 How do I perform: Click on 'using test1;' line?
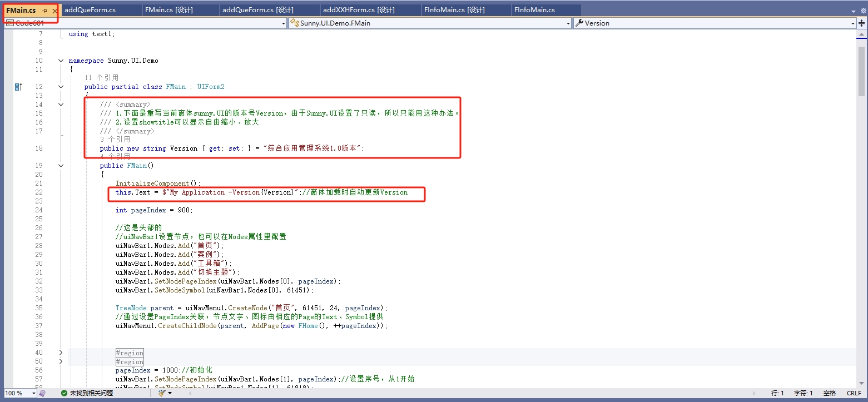tap(92, 34)
